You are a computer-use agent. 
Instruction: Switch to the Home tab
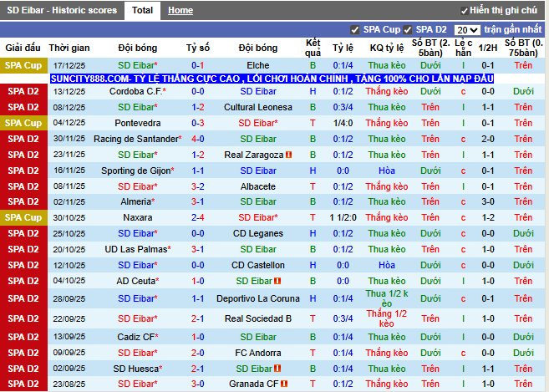(x=180, y=11)
